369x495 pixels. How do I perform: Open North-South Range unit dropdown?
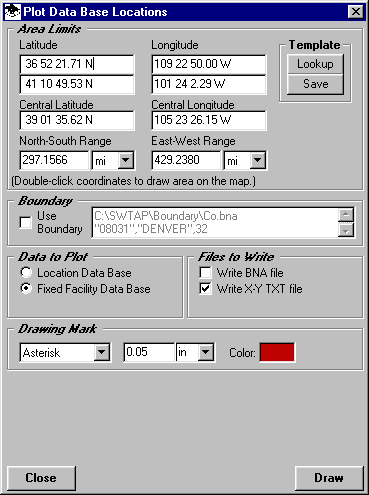coord(125,160)
